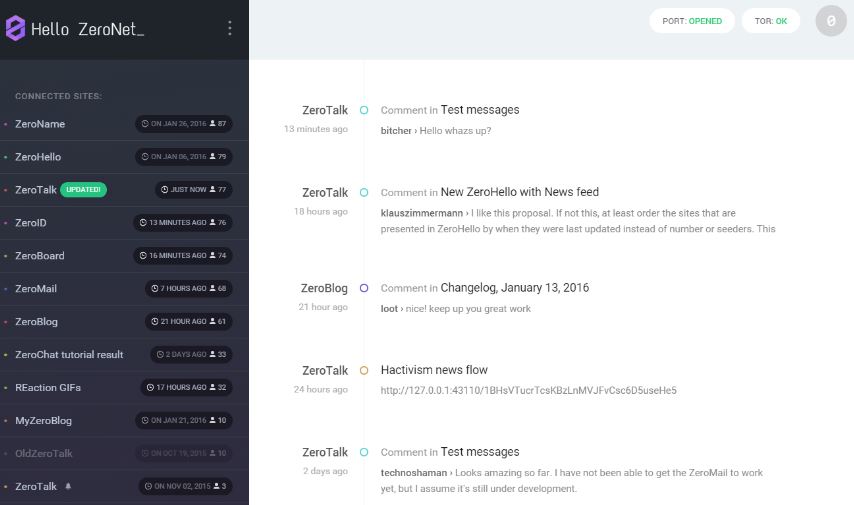Viewport: 854px width, 505px height.
Task: Click the timeline marker for technoshaman comment
Action: point(364,452)
